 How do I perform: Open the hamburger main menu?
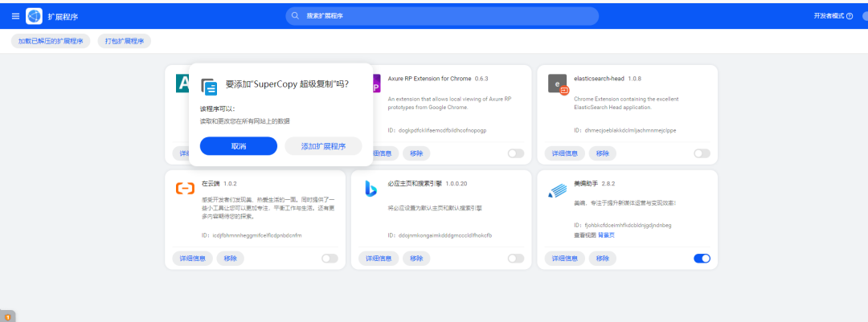pyautogui.click(x=15, y=16)
